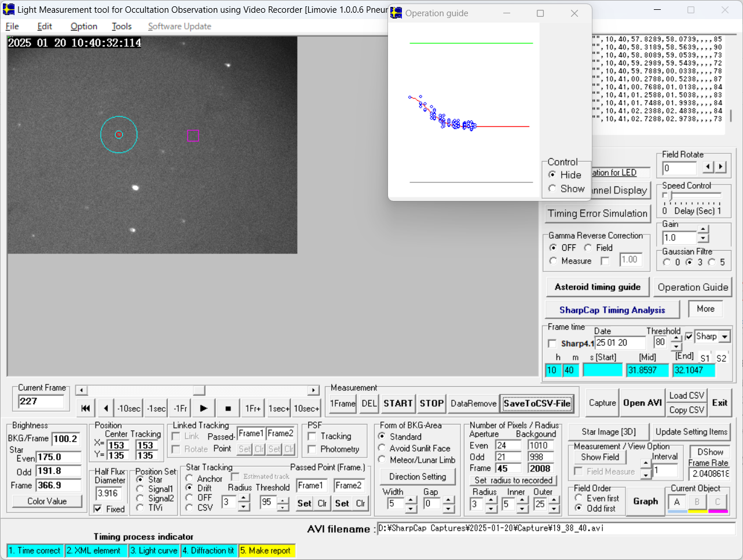Stop video playback with the stop button

click(x=228, y=408)
